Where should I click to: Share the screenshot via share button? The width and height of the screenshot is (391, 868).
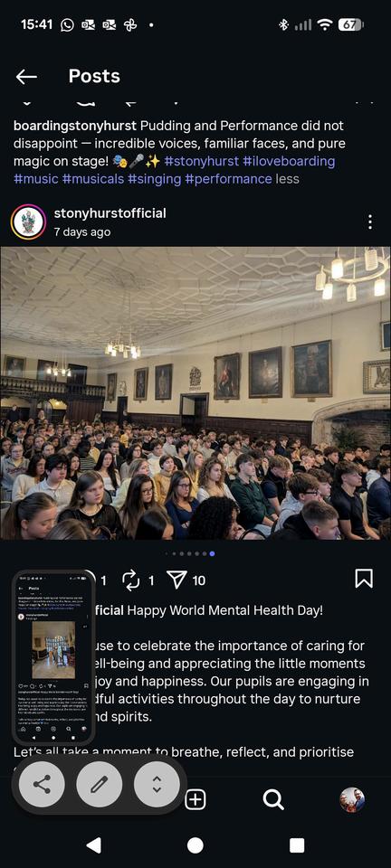42,784
